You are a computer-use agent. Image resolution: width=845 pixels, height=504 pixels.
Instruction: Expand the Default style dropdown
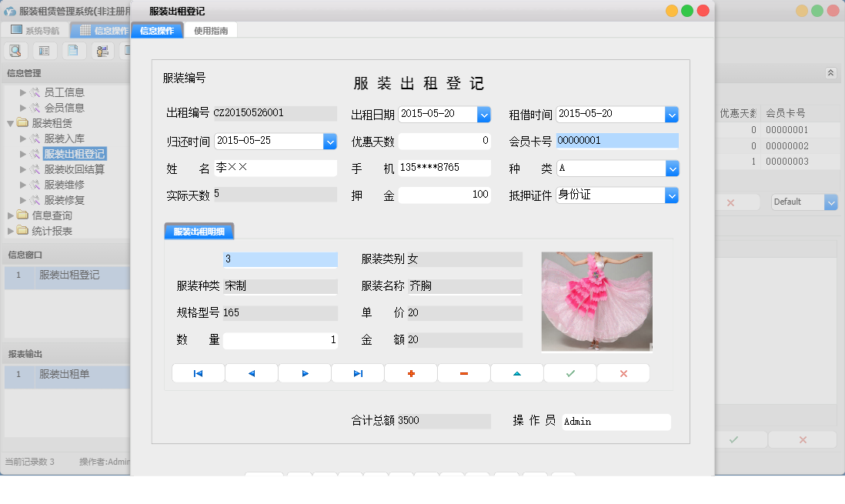tap(830, 202)
